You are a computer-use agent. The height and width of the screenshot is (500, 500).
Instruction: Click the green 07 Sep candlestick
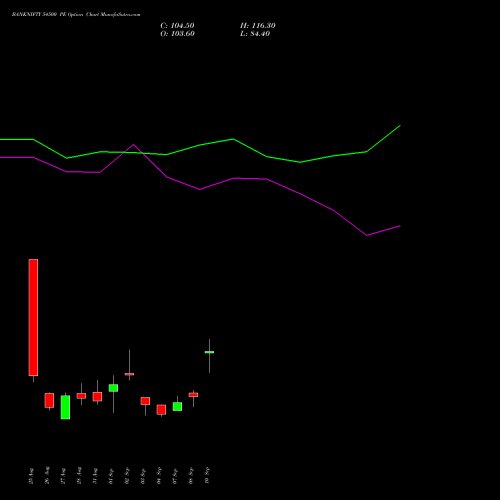[x=177, y=406]
